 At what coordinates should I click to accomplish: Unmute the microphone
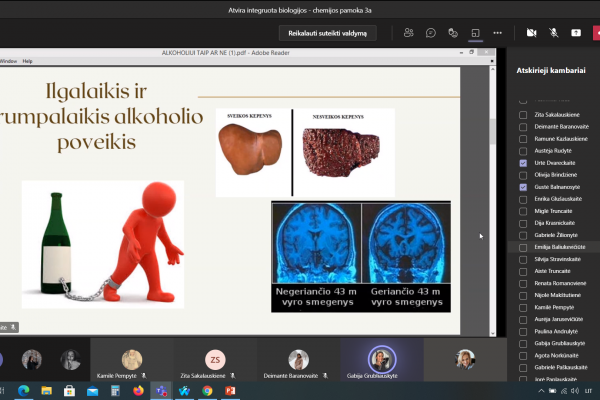click(554, 33)
